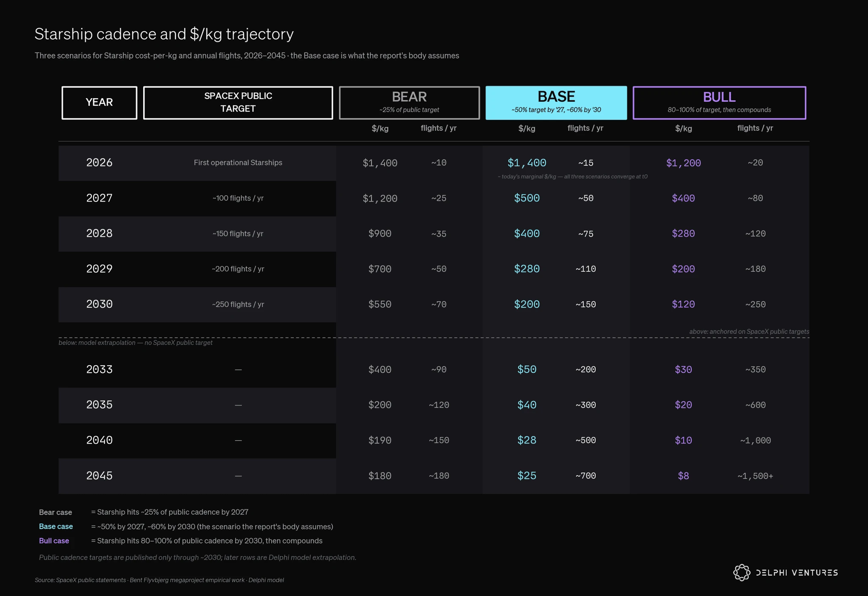Viewport: 868px width, 596px height.
Task: Select the 'Bull case' legend label
Action: [54, 541]
